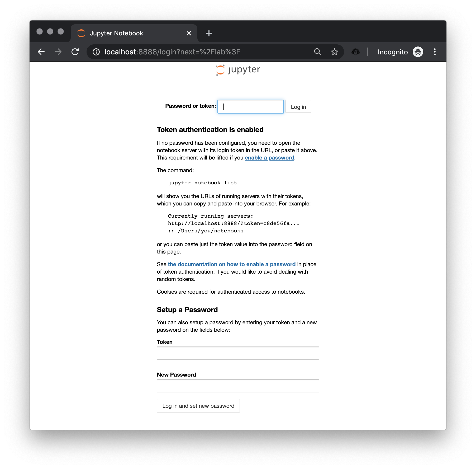Click the 'Setup a Password' heading
This screenshot has height=469, width=476.
(187, 310)
